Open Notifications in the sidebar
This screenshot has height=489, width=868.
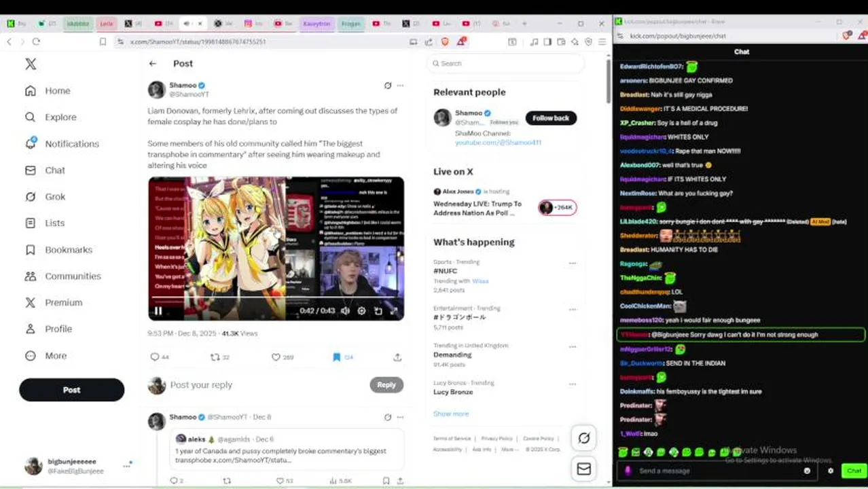62,143
